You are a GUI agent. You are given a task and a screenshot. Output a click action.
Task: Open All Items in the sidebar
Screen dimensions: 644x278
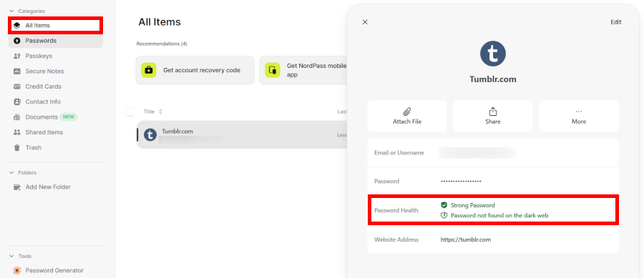(x=55, y=26)
